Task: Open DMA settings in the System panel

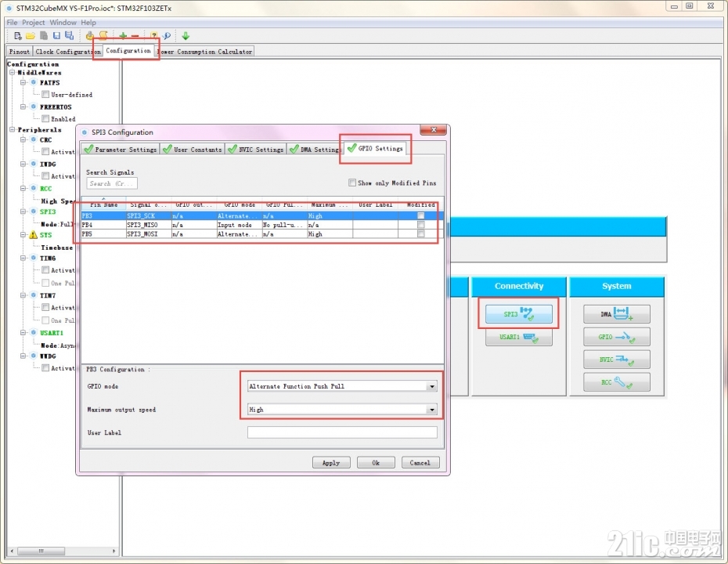Action: (x=617, y=314)
